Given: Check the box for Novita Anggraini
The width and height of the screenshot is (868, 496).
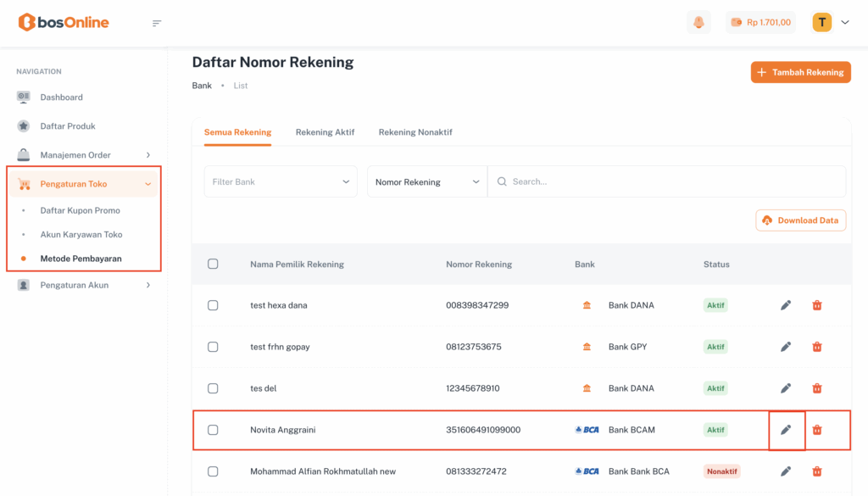Looking at the screenshot, I should click(213, 430).
